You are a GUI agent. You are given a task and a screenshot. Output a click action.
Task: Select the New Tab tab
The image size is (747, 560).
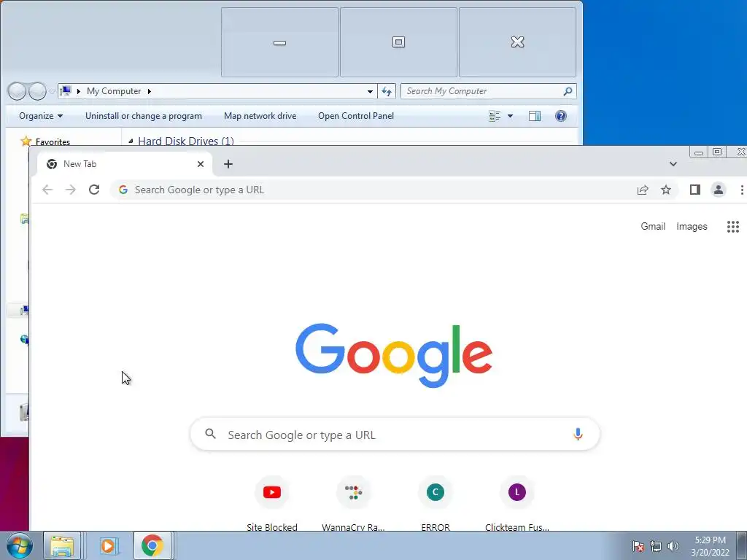125,164
